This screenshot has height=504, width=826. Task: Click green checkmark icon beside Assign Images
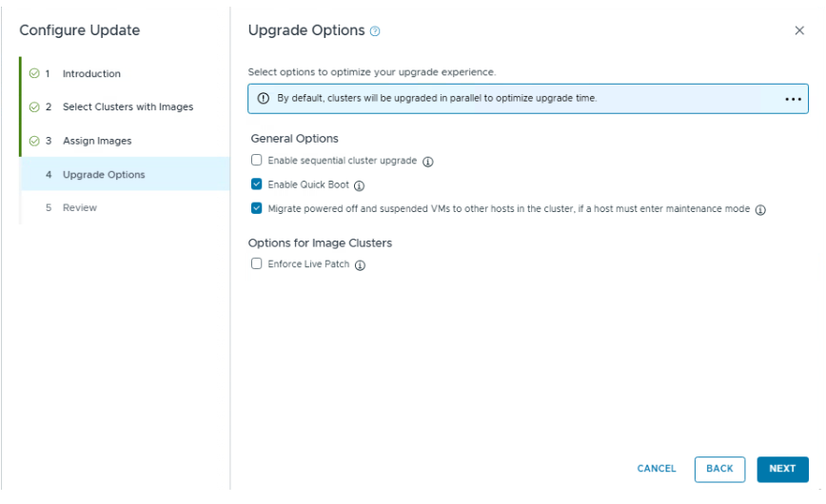pyautogui.click(x=34, y=141)
